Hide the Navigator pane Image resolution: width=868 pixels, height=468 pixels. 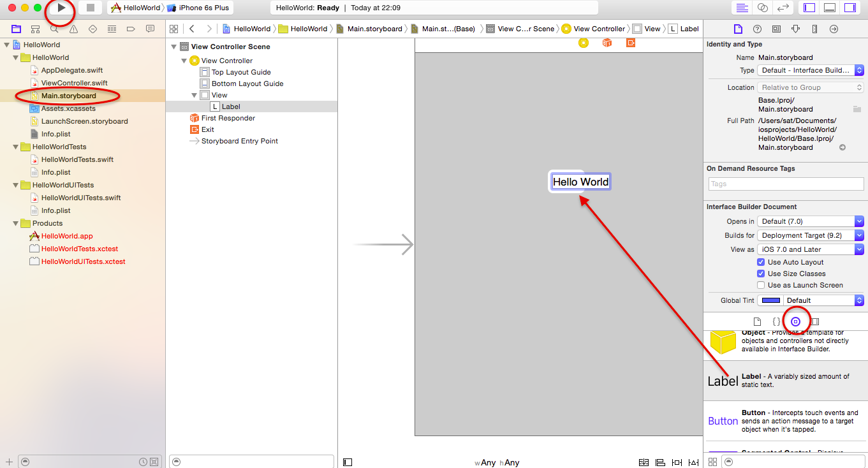pos(809,8)
